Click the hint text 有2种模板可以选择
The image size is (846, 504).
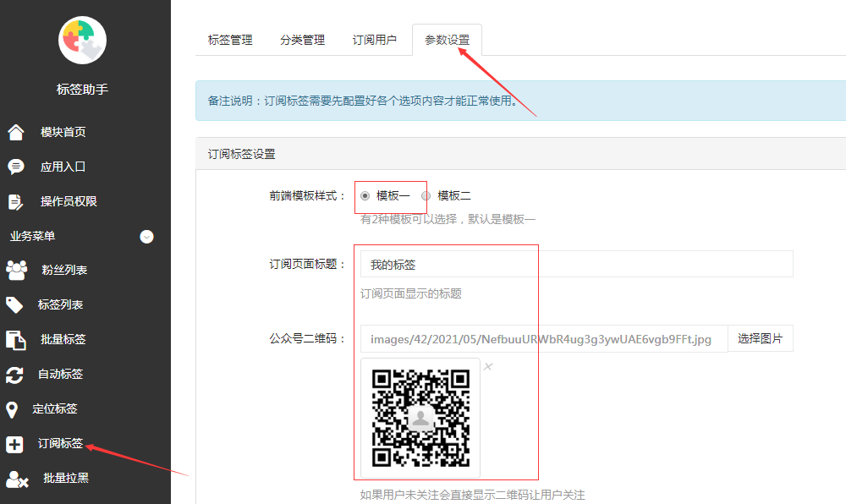(x=448, y=219)
